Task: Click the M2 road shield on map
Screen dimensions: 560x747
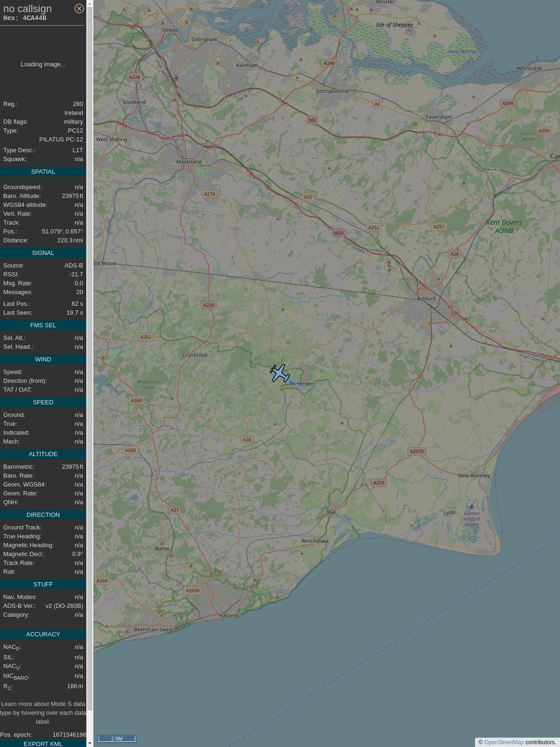Action: 312,120
